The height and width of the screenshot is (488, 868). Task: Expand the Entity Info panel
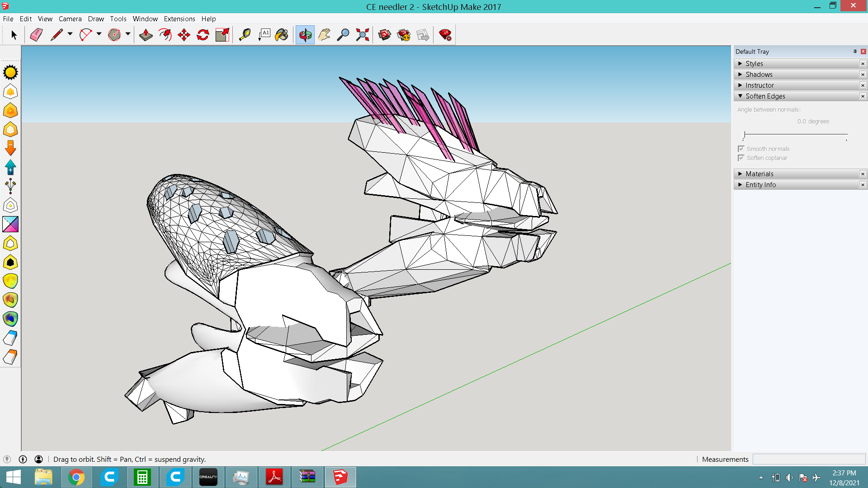(760, 185)
